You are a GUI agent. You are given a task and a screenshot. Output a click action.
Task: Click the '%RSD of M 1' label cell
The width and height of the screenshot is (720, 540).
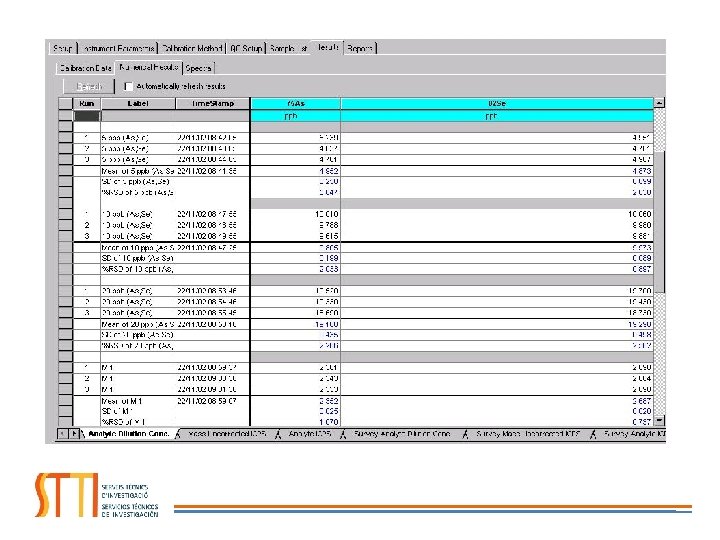(138, 422)
